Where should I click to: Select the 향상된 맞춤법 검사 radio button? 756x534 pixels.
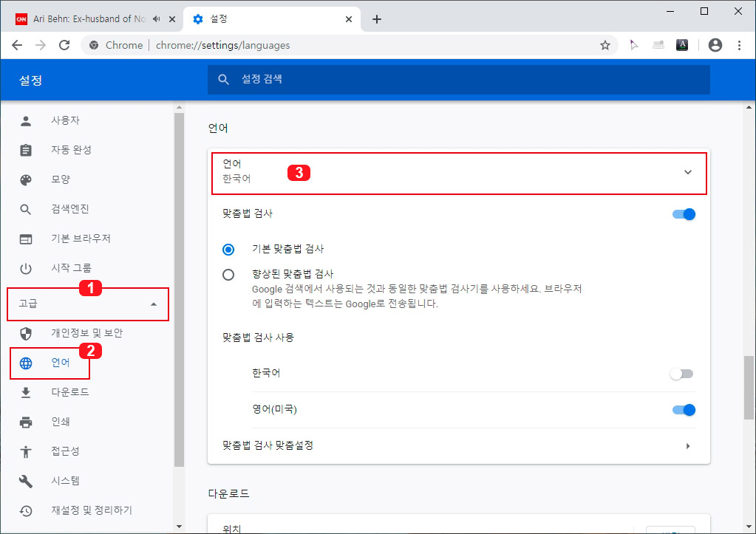(x=228, y=274)
